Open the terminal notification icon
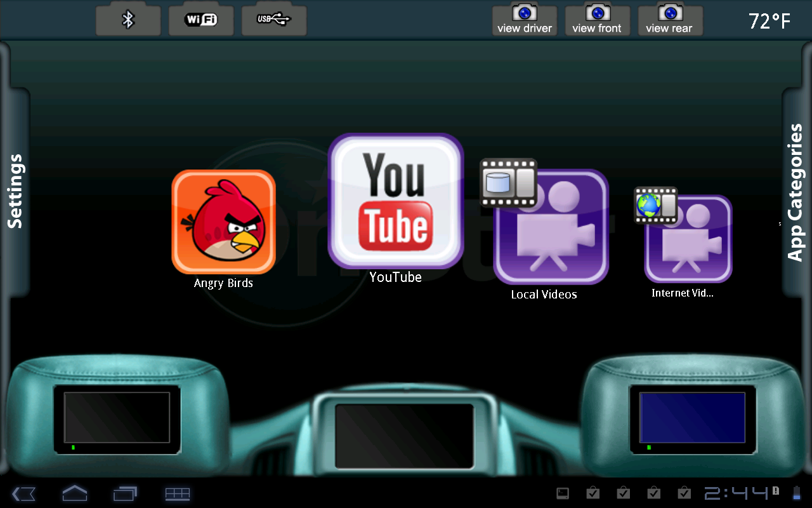The image size is (812, 508). point(562,493)
